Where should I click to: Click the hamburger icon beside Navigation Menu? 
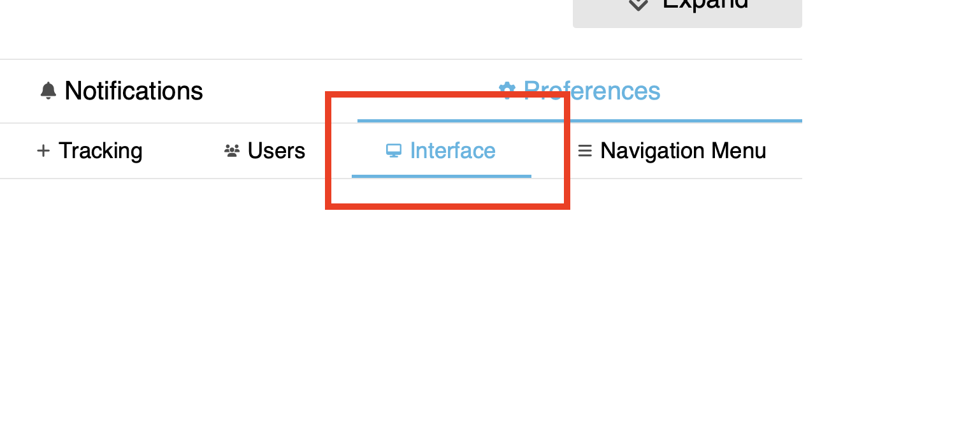(584, 151)
